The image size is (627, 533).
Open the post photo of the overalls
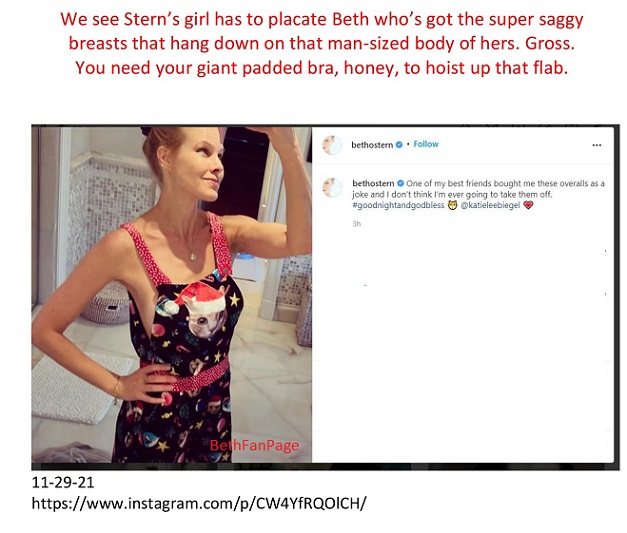point(172,295)
